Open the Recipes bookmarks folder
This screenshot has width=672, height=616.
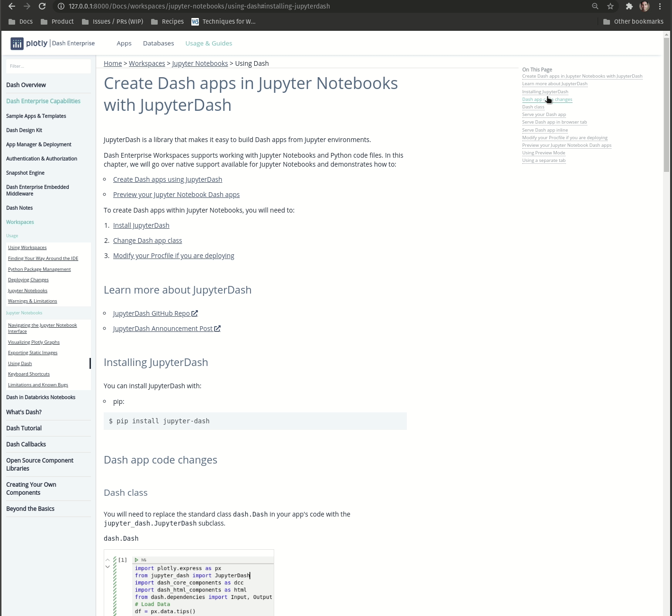tap(167, 21)
